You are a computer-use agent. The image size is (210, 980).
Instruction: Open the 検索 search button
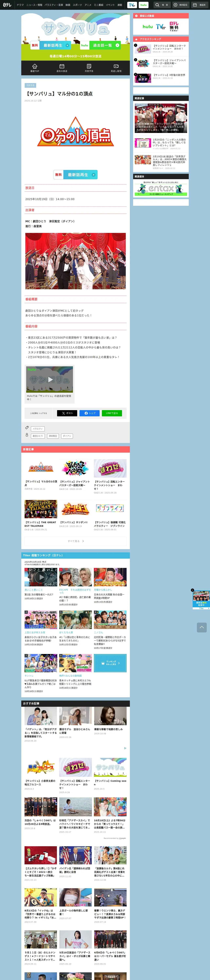click(x=162, y=5)
